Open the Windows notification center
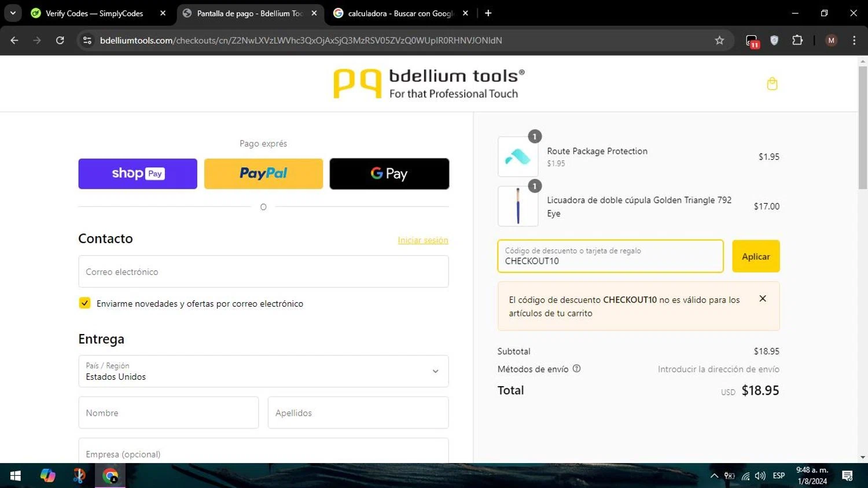 click(x=848, y=476)
